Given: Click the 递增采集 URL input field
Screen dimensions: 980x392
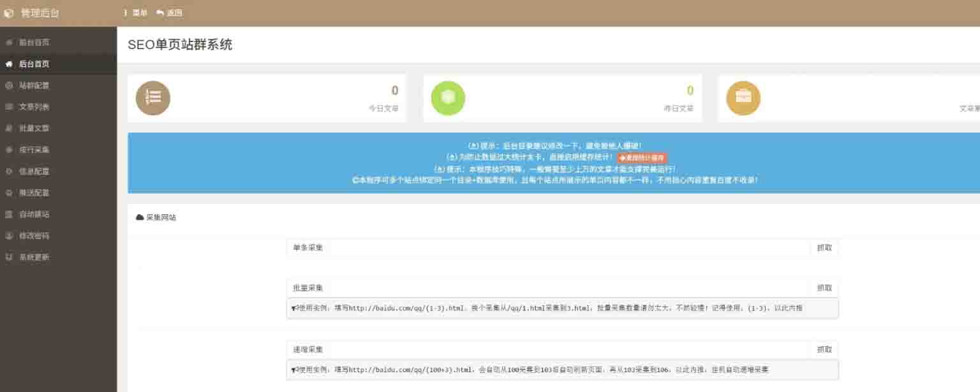Looking at the screenshot, I should 568,350.
